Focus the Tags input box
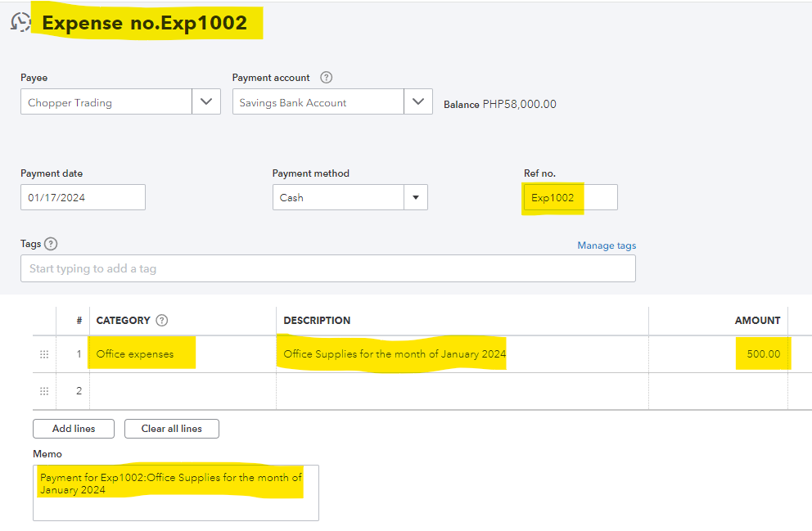812x531 pixels. pos(327,268)
